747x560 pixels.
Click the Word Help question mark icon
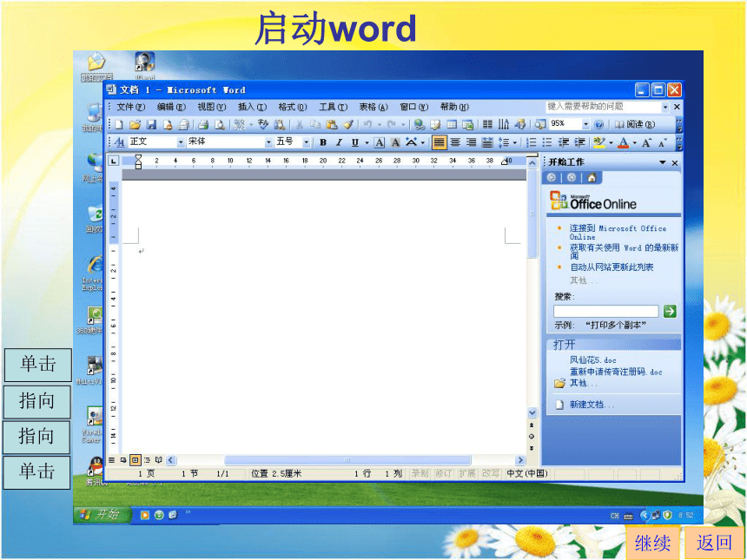tap(599, 125)
